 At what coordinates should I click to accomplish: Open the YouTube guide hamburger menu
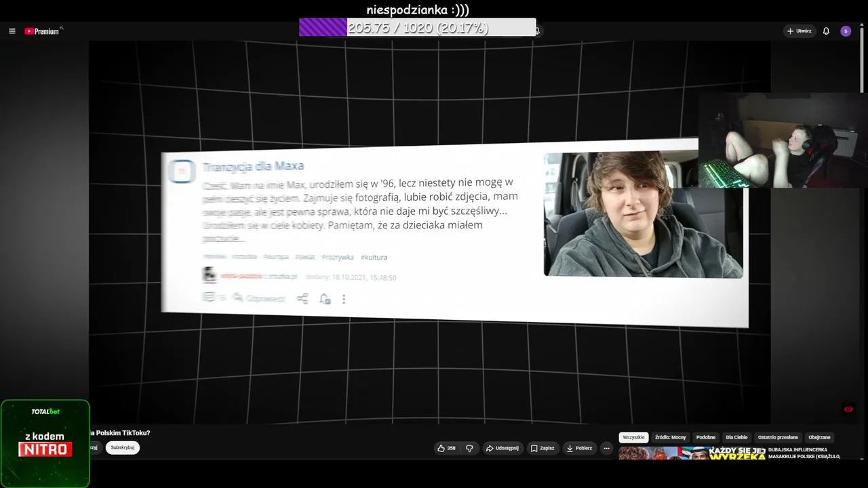[12, 31]
